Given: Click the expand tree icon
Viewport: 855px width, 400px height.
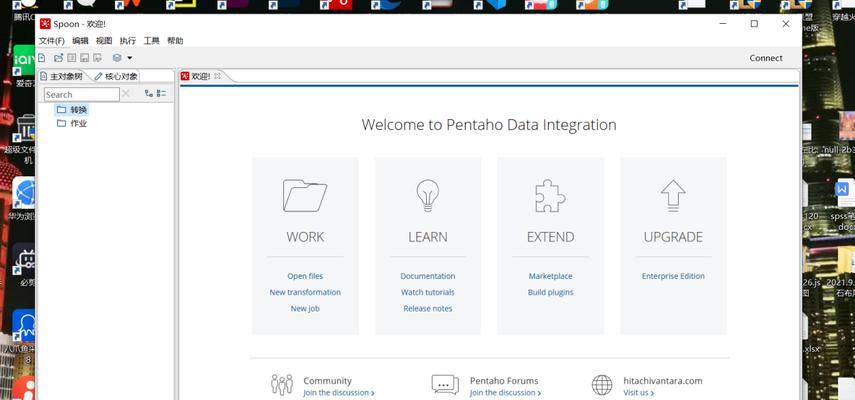Looking at the screenshot, I should pyautogui.click(x=148, y=94).
